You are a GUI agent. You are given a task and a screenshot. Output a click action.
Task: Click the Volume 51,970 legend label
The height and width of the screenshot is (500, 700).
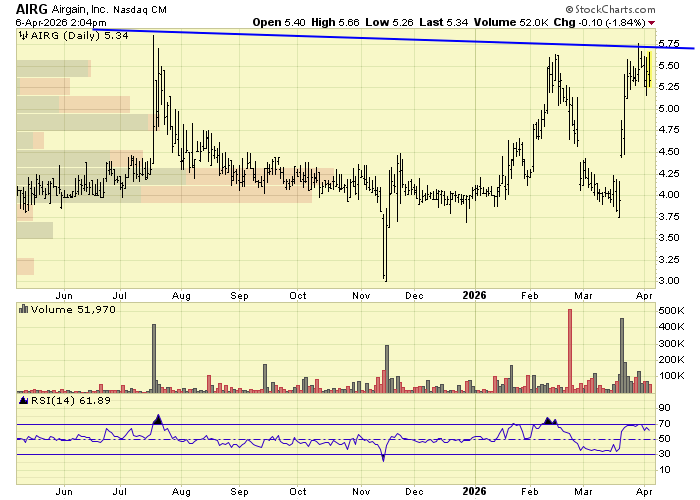click(73, 309)
